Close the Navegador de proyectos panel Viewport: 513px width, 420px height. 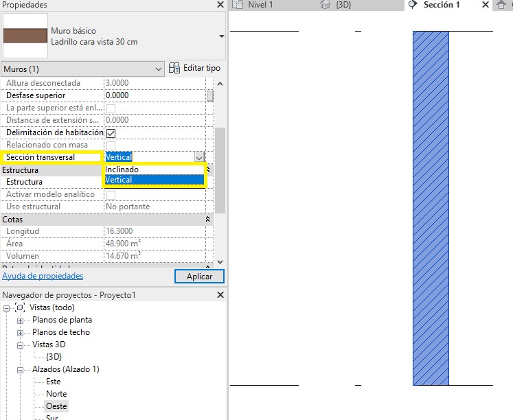coord(220,294)
